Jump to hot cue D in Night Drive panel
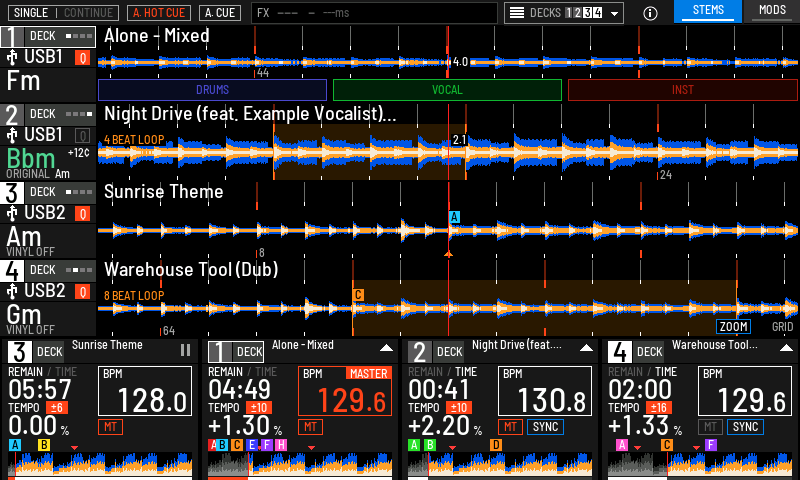 click(x=496, y=445)
